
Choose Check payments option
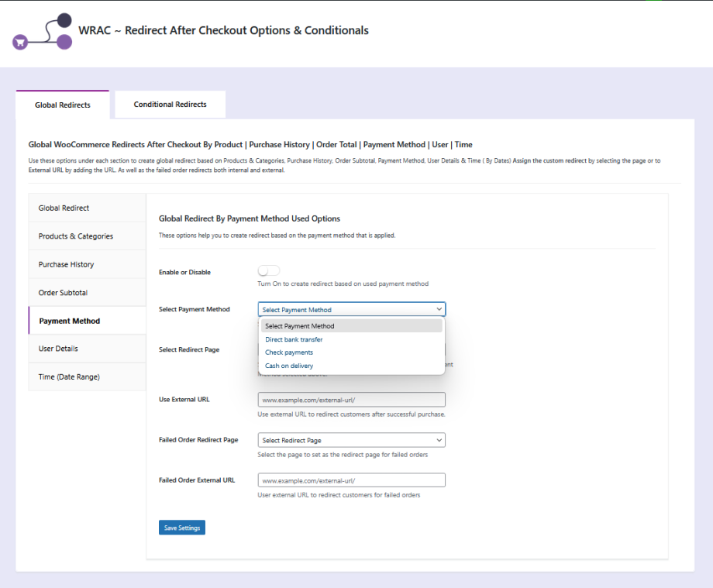tap(352, 352)
